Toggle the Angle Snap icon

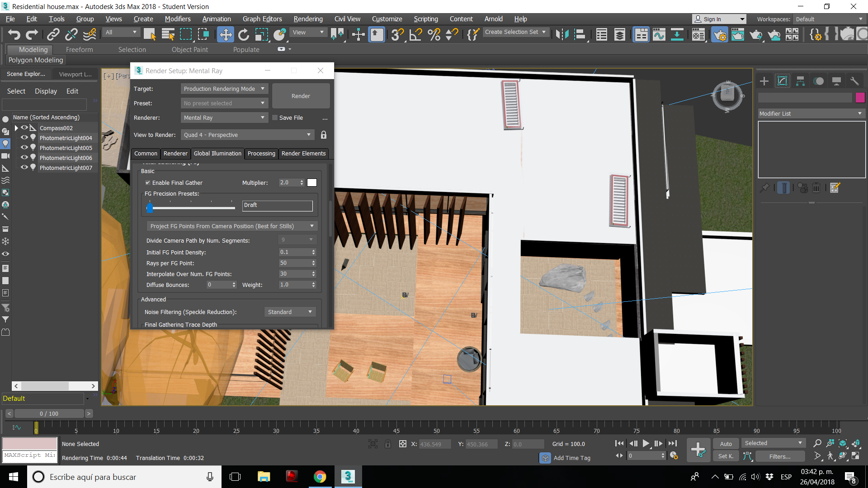[415, 34]
